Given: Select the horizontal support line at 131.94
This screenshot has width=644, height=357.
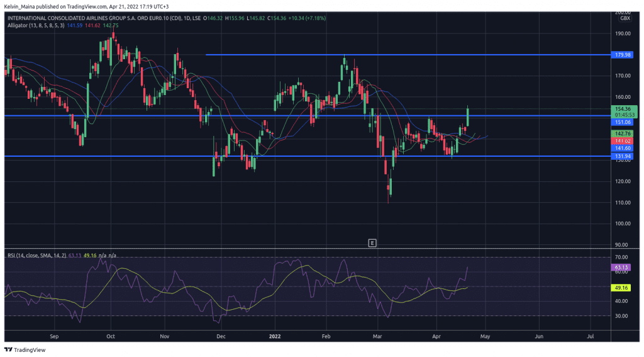Looking at the screenshot, I should coord(308,156).
